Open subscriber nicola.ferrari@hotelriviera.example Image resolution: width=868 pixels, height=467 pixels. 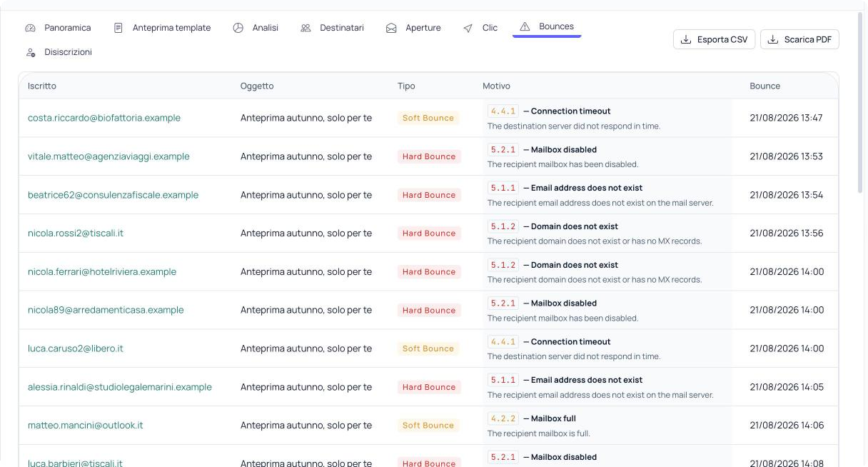(x=102, y=272)
